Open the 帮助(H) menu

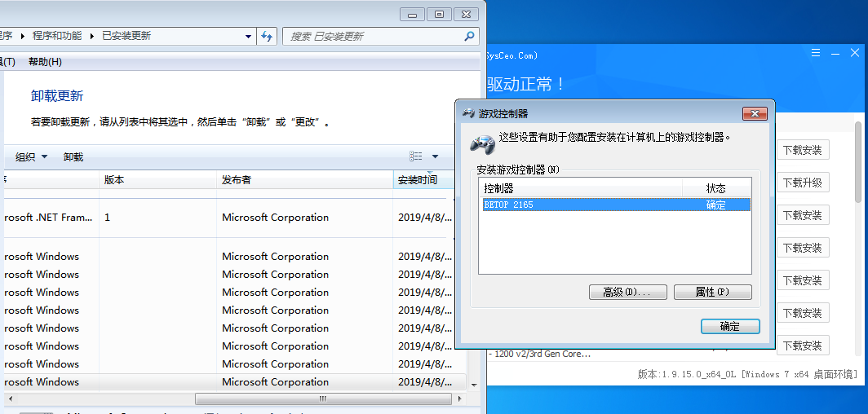pyautogui.click(x=45, y=62)
